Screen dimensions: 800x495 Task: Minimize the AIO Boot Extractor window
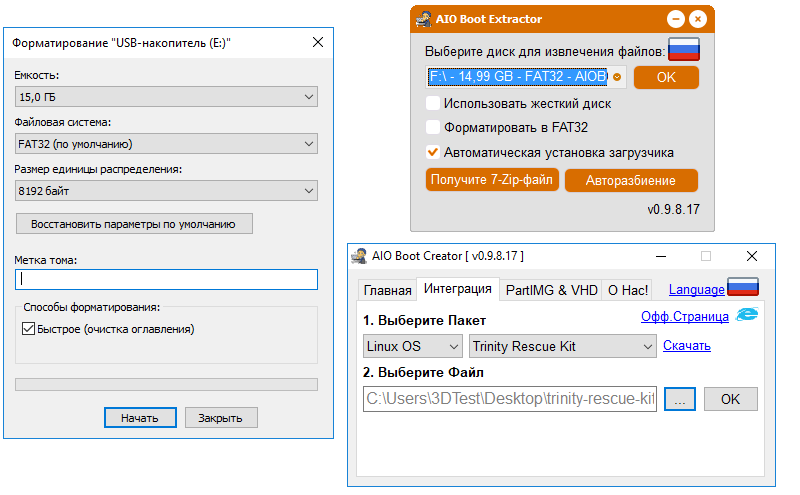coord(676,19)
